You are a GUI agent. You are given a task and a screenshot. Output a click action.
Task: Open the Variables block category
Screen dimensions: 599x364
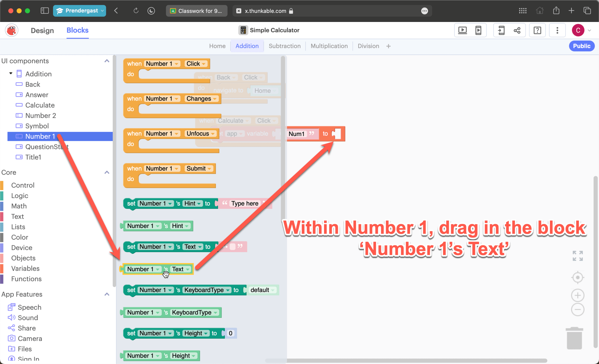click(25, 268)
